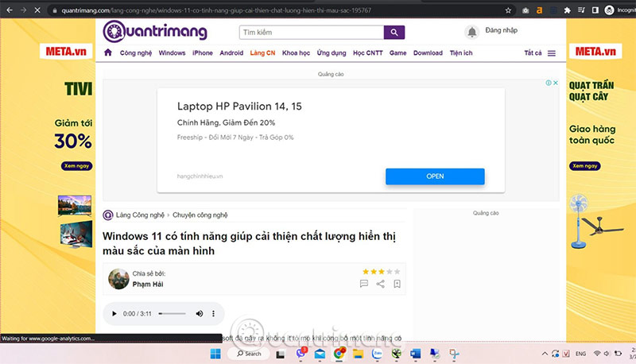Open the Chuyện công nghệ breadcrumb
636x364 pixels.
click(x=200, y=215)
